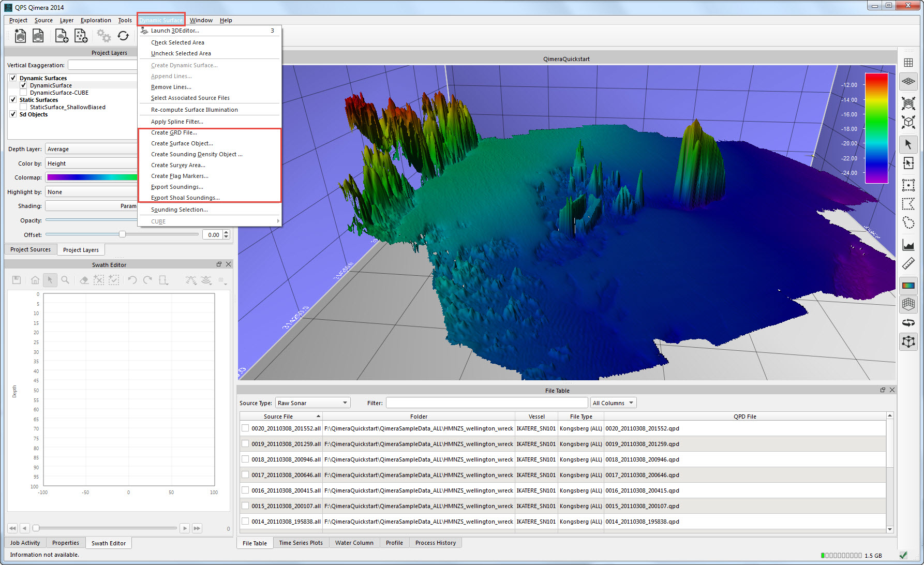Check the 0020_20110308_201552.all file checkbox
Image resolution: width=924 pixels, height=565 pixels.
245,428
